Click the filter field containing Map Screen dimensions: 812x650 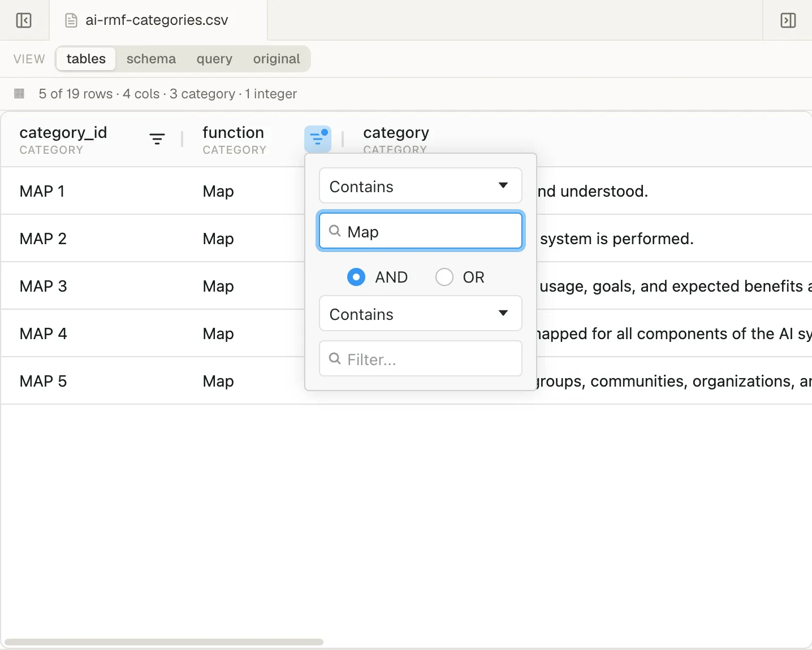click(420, 231)
